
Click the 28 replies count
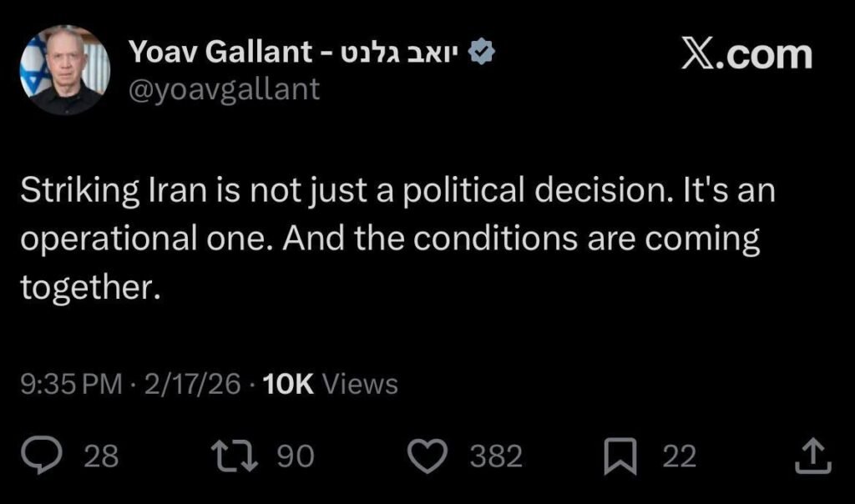(102, 456)
